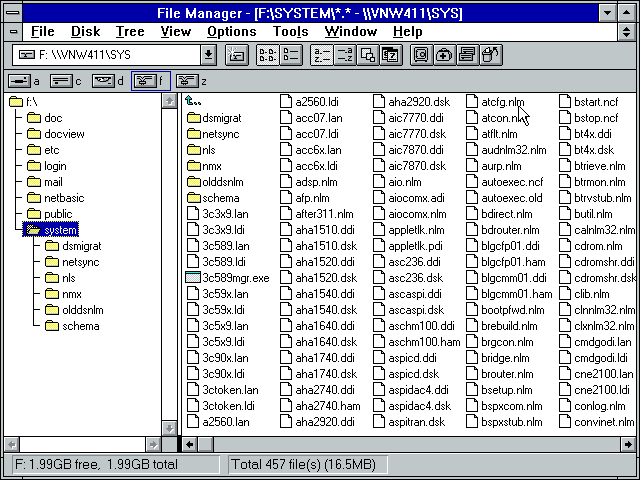
Task: Select the public folder in tree
Action: pyautogui.click(x=49, y=214)
